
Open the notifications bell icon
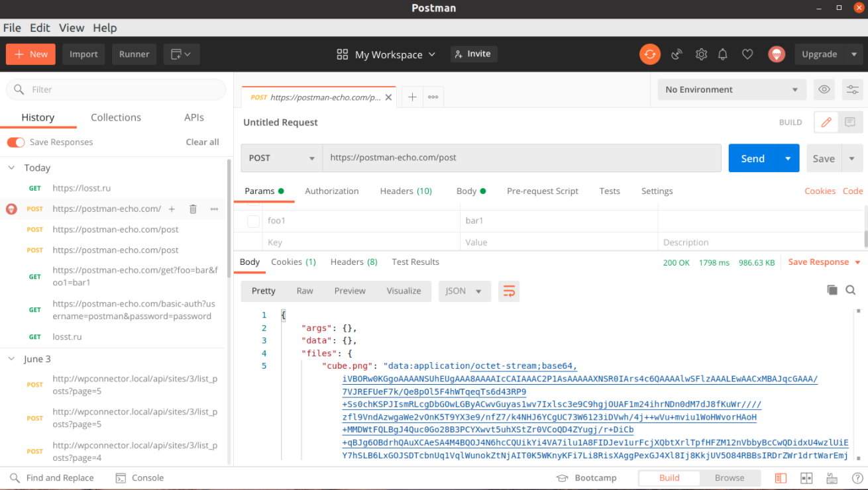click(723, 54)
